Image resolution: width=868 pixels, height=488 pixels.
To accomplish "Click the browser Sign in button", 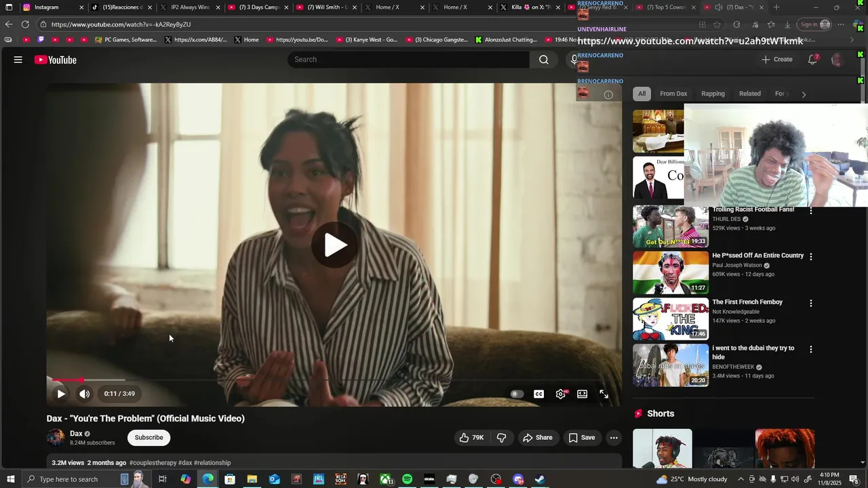I will [x=814, y=24].
